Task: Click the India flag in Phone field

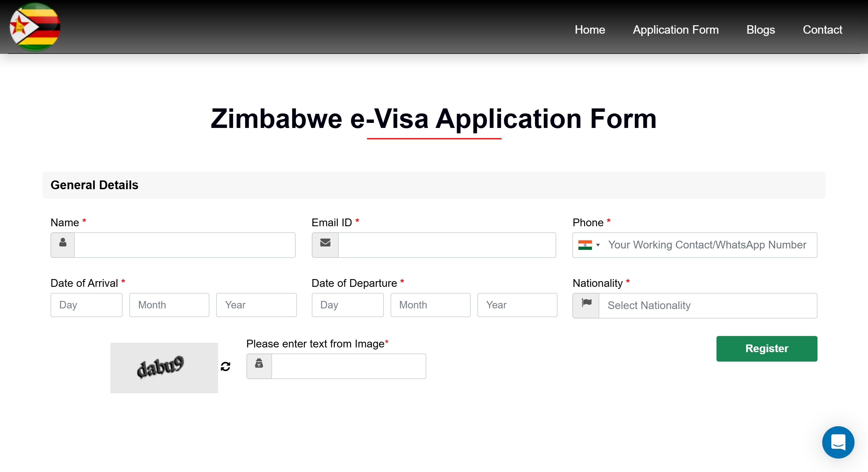Action: click(x=585, y=245)
